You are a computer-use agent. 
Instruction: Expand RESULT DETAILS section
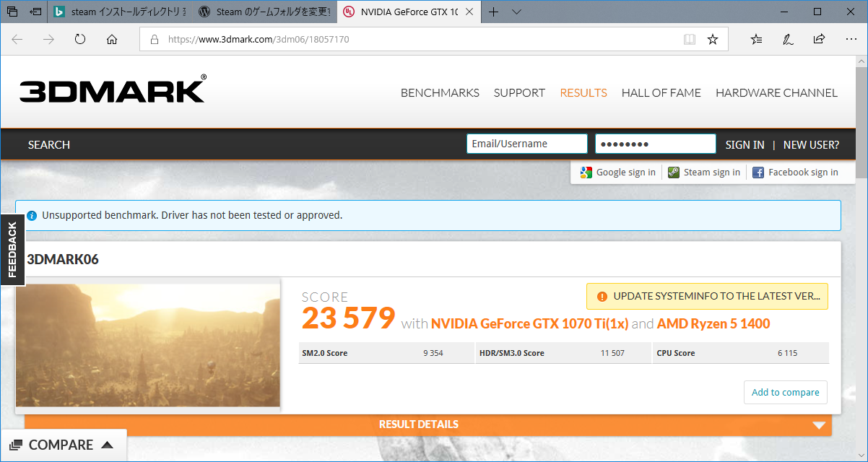428,424
